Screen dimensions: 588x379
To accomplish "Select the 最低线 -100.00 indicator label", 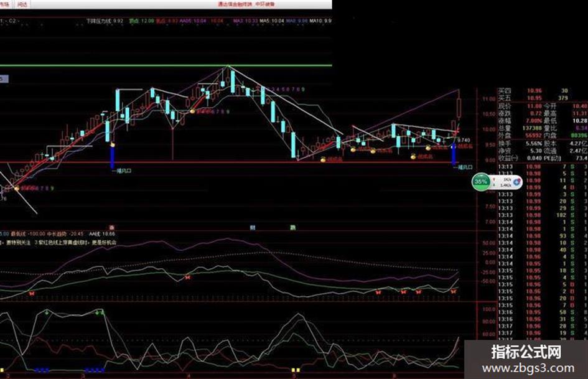I will pos(28,234).
